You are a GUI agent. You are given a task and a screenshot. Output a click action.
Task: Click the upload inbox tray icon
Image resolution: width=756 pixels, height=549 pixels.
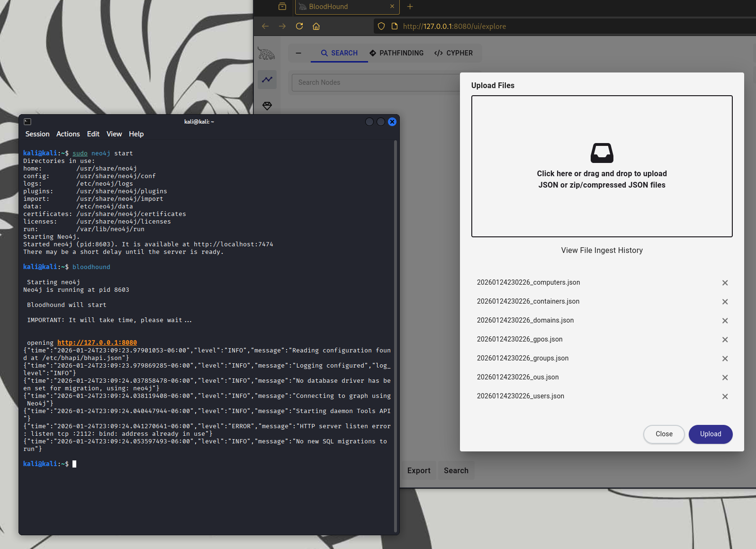602,153
